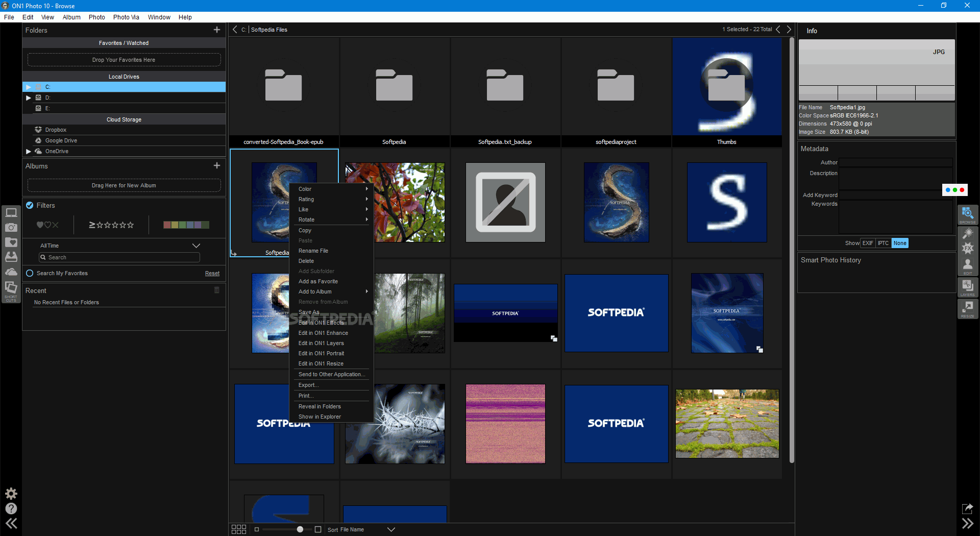The width and height of the screenshot is (980, 536).
Task: Show IPTC metadata
Action: (x=884, y=243)
